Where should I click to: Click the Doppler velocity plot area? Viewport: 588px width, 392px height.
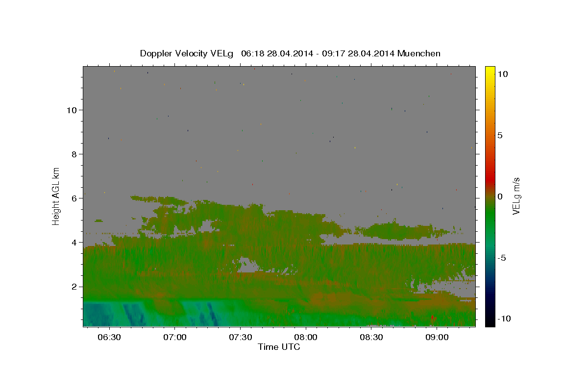(279, 196)
